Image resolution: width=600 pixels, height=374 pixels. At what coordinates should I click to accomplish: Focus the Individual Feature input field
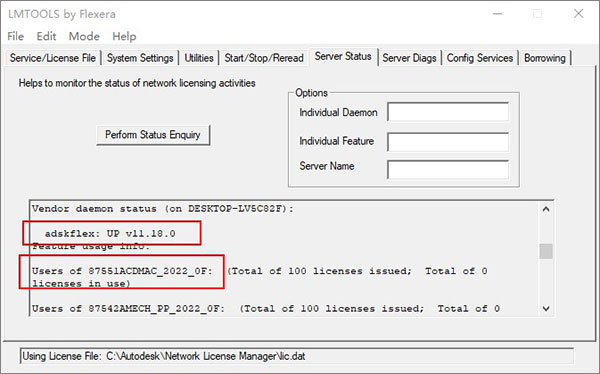(448, 142)
